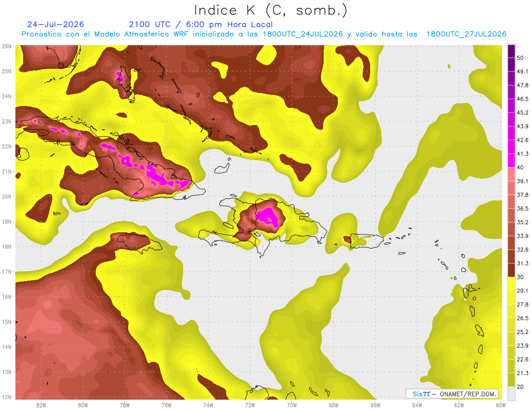Click the colorbar value "39.1"

tap(523, 181)
